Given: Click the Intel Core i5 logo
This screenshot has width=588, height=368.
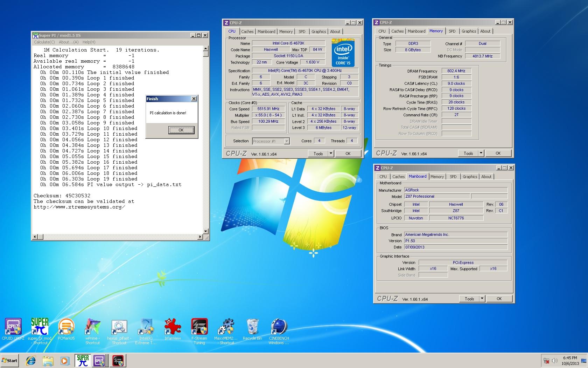Looking at the screenshot, I should 343,53.
